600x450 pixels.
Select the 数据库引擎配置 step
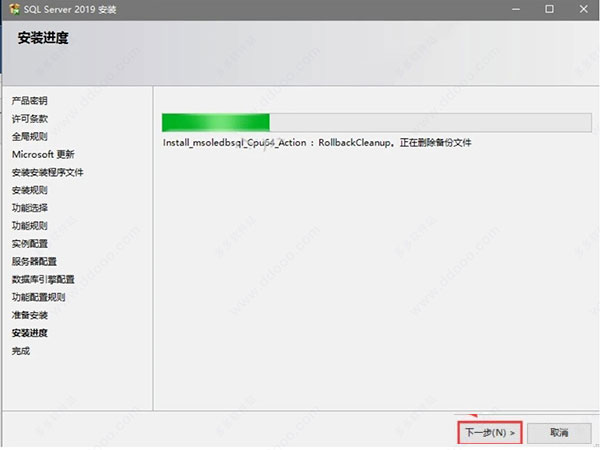(43, 279)
